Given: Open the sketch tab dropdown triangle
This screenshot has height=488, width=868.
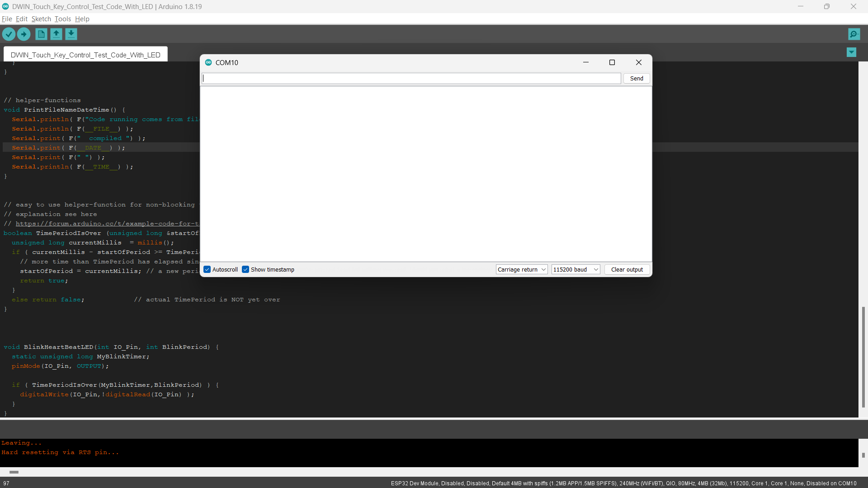Looking at the screenshot, I should 852,52.
